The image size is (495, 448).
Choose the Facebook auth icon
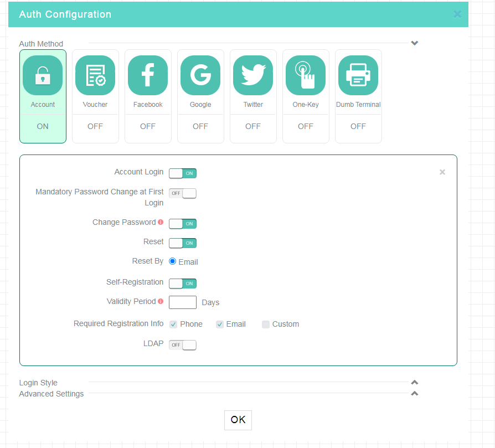pos(148,75)
